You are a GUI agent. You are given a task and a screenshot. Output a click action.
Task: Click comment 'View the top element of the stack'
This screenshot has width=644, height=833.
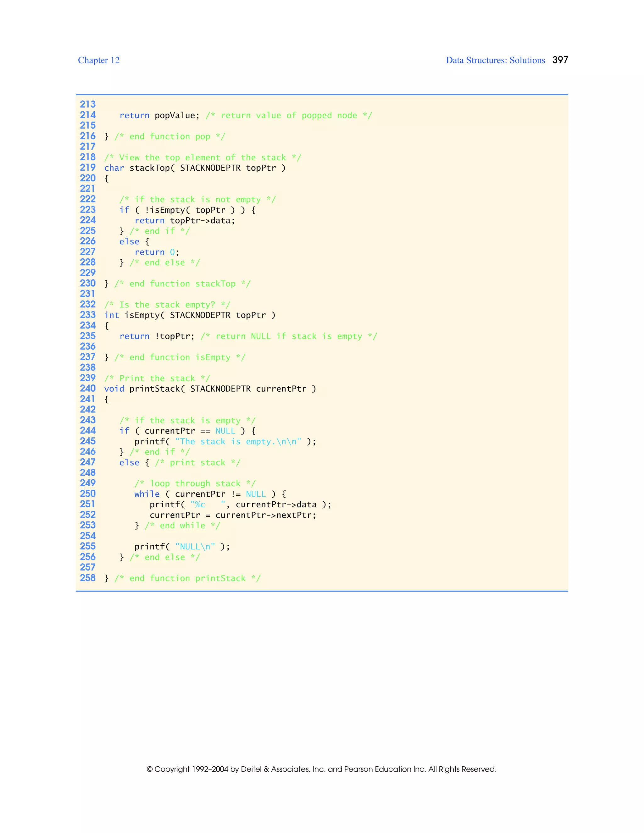[x=203, y=157]
